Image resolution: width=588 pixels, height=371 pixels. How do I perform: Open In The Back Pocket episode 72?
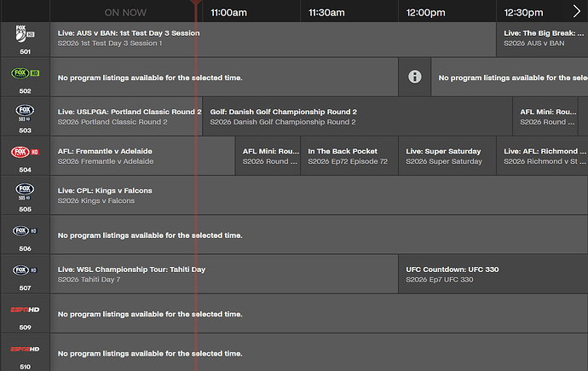point(349,156)
